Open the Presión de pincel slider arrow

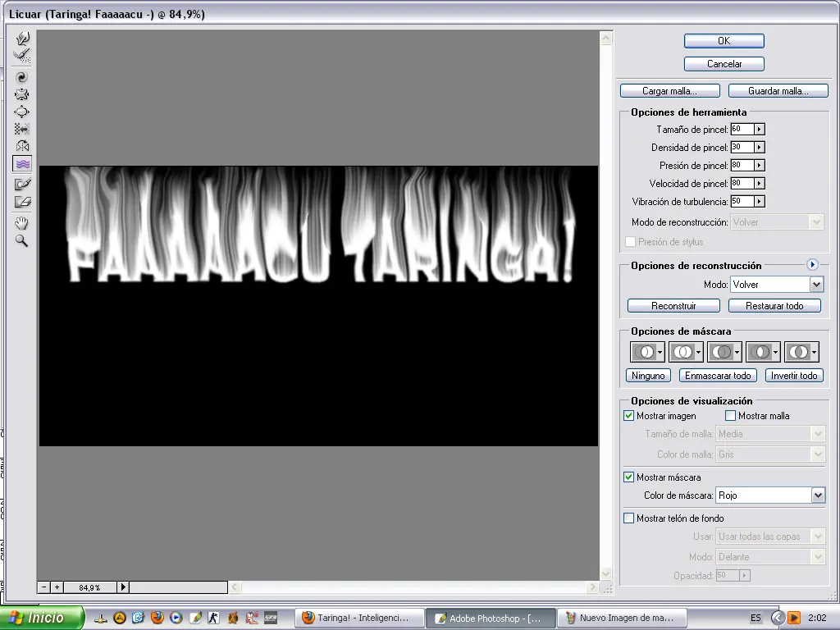pos(759,166)
